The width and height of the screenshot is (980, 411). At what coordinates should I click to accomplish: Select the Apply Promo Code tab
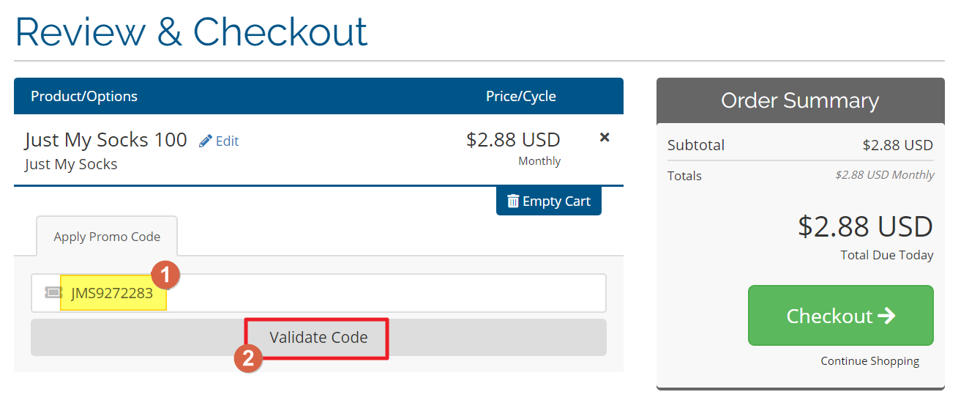[x=107, y=237]
